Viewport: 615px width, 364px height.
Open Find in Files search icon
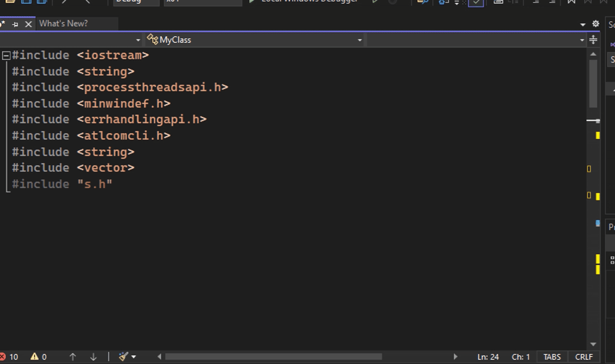(x=422, y=2)
